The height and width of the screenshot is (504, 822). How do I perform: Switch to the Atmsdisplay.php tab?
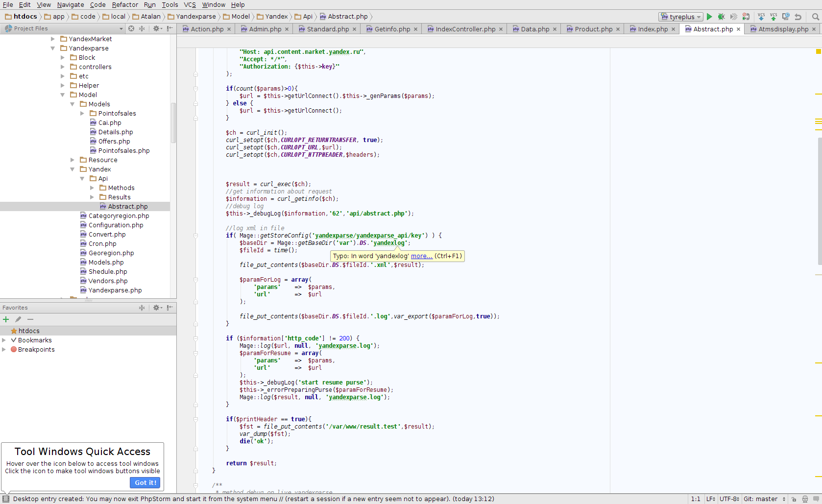[783, 29]
